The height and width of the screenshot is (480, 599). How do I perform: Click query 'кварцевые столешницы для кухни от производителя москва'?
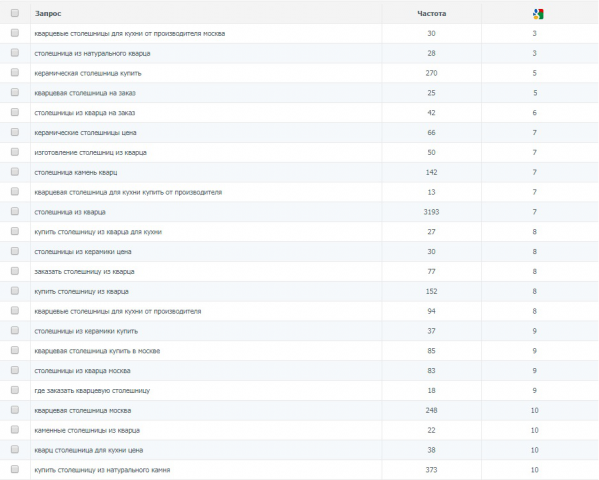click(130, 34)
